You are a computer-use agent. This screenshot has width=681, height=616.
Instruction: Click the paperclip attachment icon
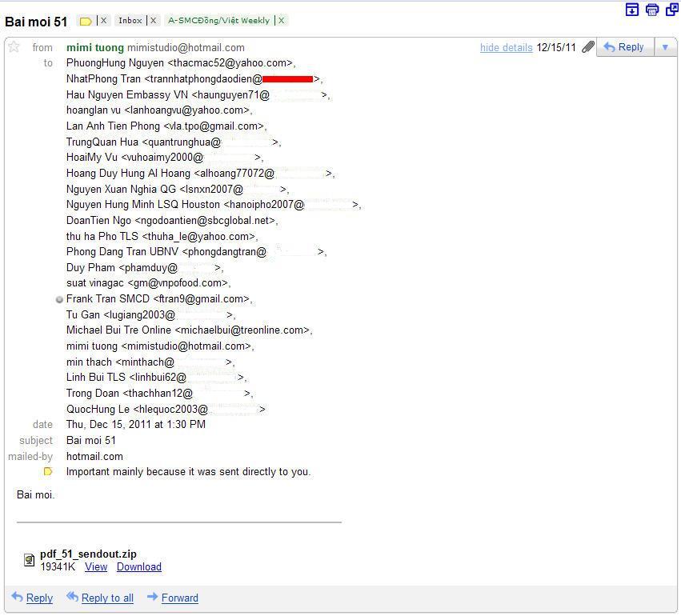[x=587, y=47]
